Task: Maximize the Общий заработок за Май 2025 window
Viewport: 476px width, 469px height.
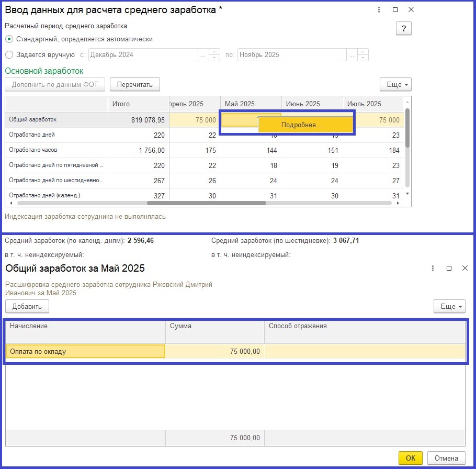Action: 449,268
